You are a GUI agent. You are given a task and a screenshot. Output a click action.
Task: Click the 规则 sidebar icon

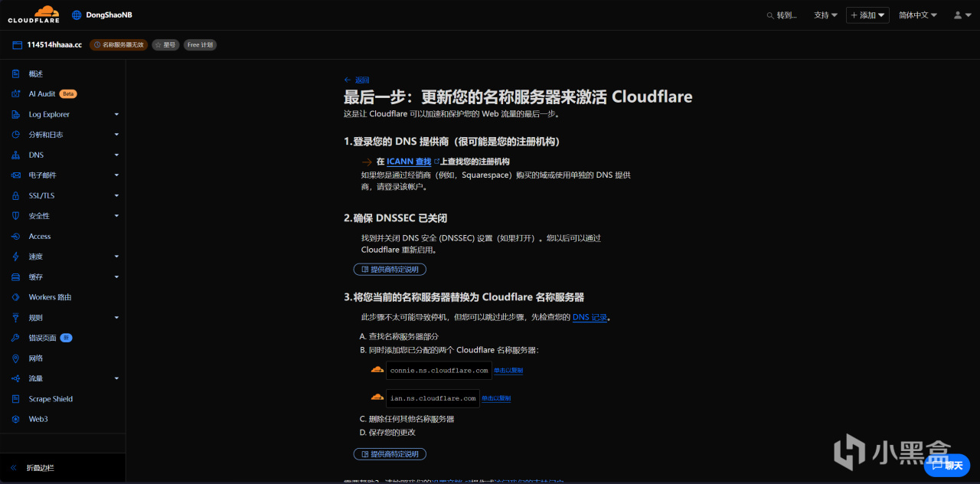pyautogui.click(x=16, y=318)
